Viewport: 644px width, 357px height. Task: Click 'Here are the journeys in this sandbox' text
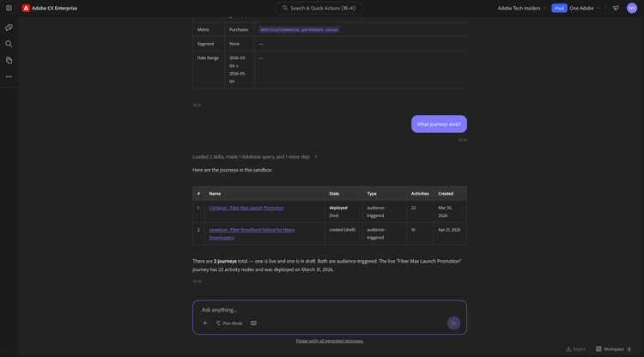[x=233, y=170]
